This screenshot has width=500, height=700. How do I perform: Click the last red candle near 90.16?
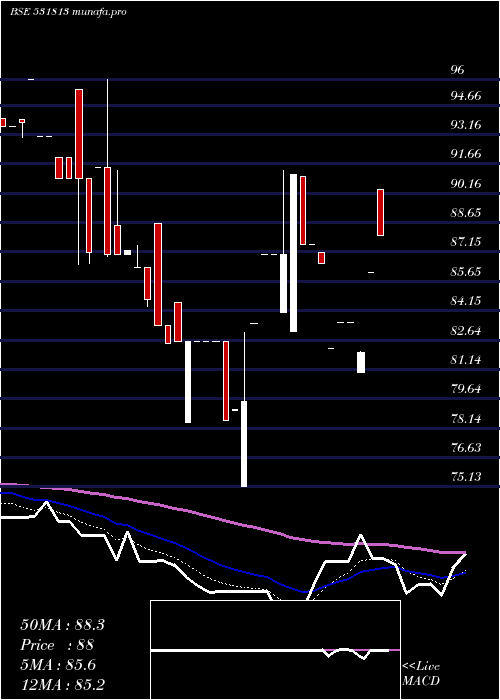click(x=380, y=212)
